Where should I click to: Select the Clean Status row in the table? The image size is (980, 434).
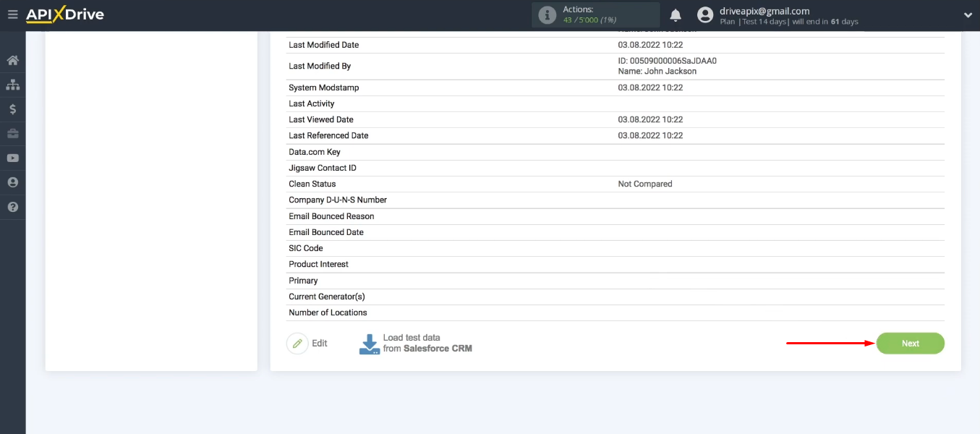click(312, 184)
